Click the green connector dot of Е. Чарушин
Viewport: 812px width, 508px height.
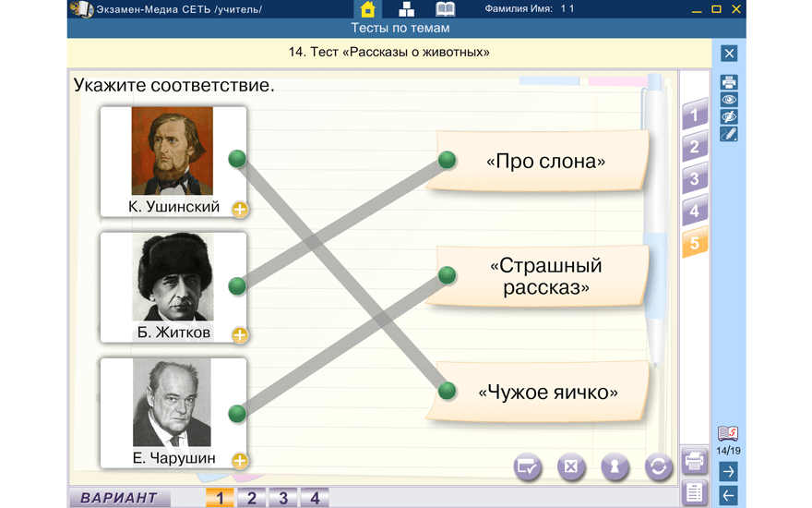coord(237,413)
